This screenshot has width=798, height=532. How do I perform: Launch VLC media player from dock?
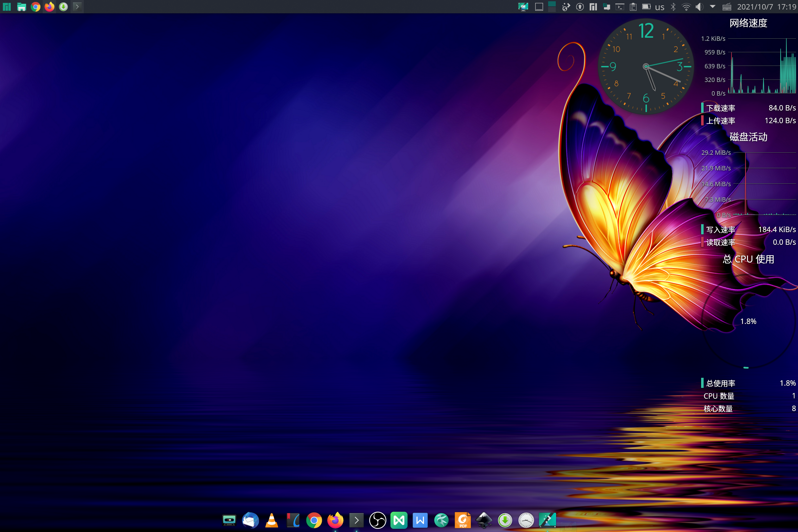(x=272, y=520)
